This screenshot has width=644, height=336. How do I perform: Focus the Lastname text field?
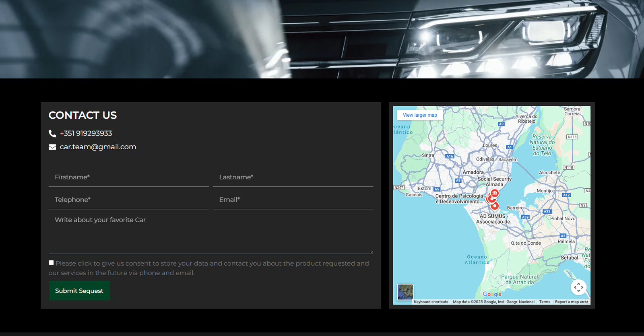[293, 177]
